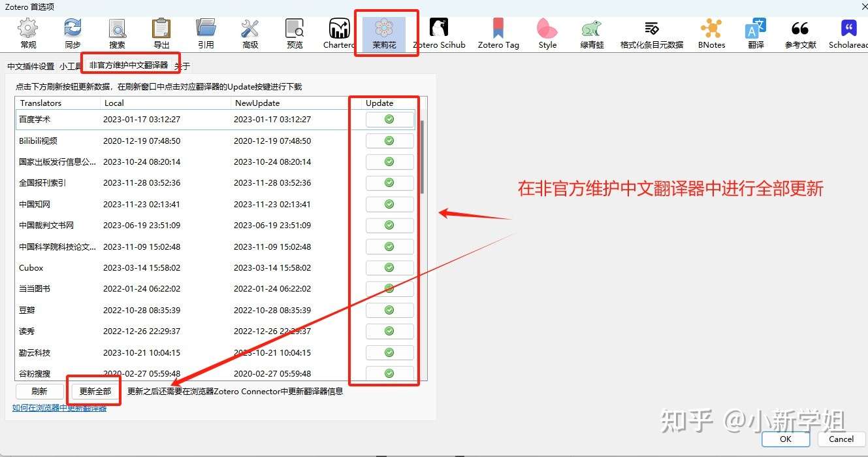The width and height of the screenshot is (868, 457).
Task: Select the 中国知网 translator row
Action: click(216, 204)
